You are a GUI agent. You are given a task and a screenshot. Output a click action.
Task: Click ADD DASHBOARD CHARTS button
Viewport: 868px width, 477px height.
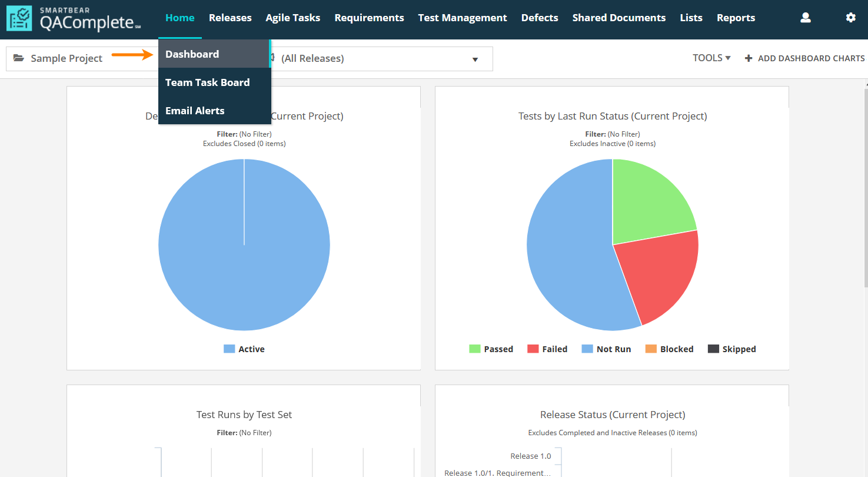810,58
